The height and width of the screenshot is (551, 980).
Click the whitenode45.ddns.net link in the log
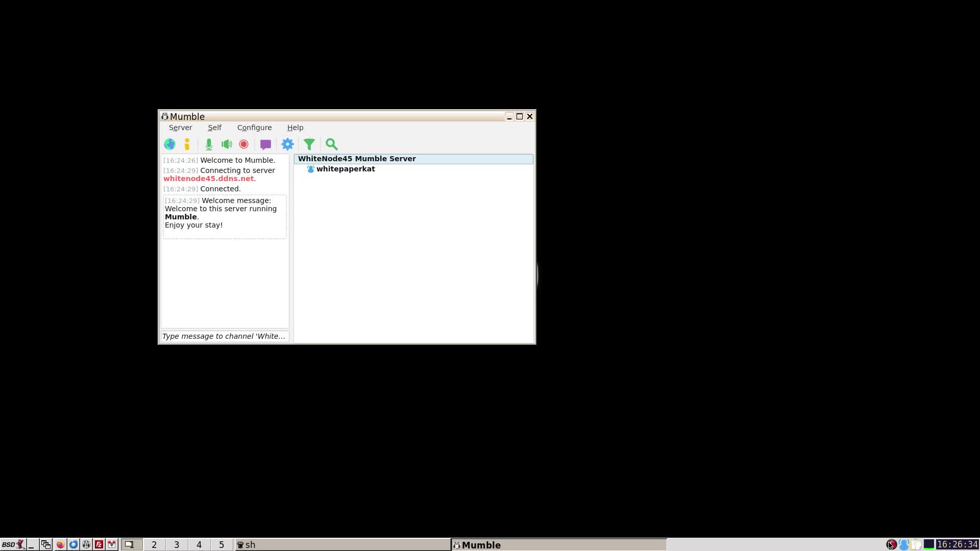pos(208,179)
